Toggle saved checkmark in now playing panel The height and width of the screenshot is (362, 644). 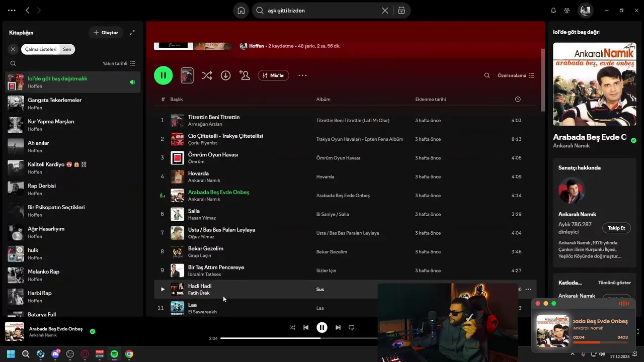tap(633, 140)
